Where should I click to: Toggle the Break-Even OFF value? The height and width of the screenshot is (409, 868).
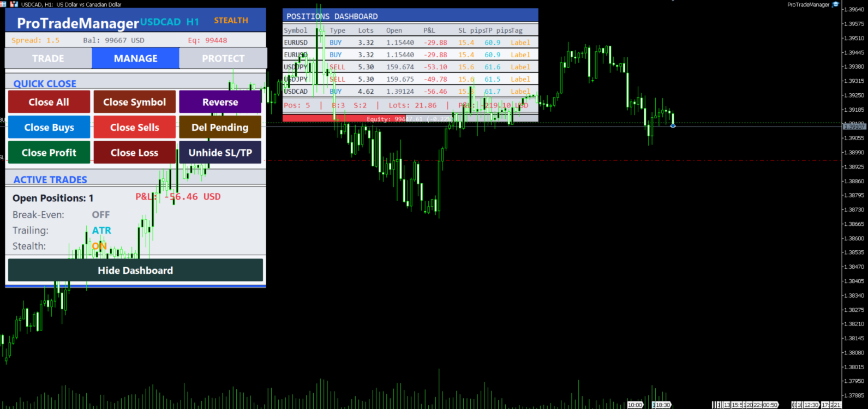tap(101, 215)
